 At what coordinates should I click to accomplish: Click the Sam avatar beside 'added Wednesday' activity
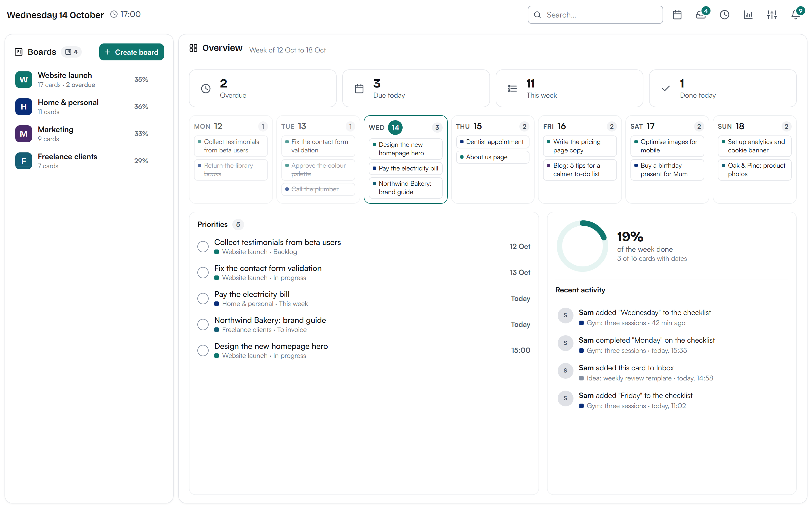tap(565, 316)
